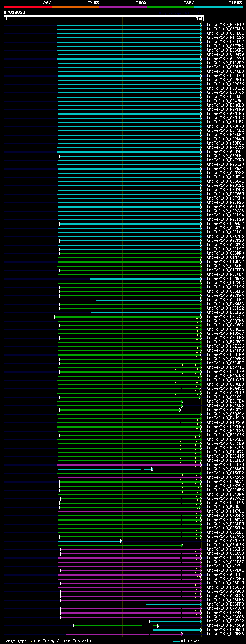Select the UniRef100_A7R355 label
This screenshot has width=246, height=644.
point(225,147)
